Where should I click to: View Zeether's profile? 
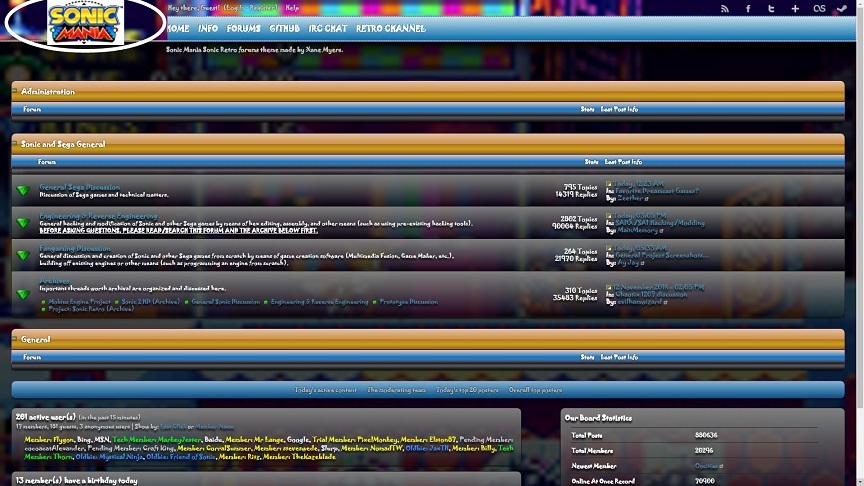point(630,198)
